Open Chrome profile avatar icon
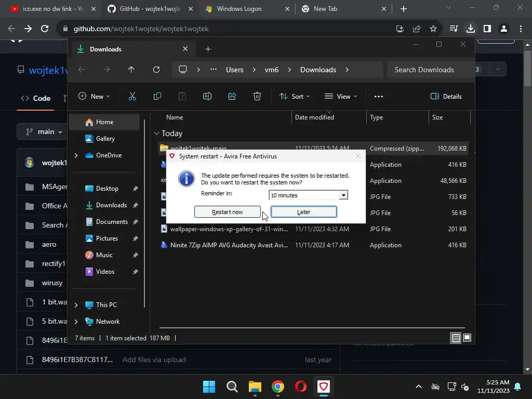Screen dimensions: 532x399 click(504, 29)
